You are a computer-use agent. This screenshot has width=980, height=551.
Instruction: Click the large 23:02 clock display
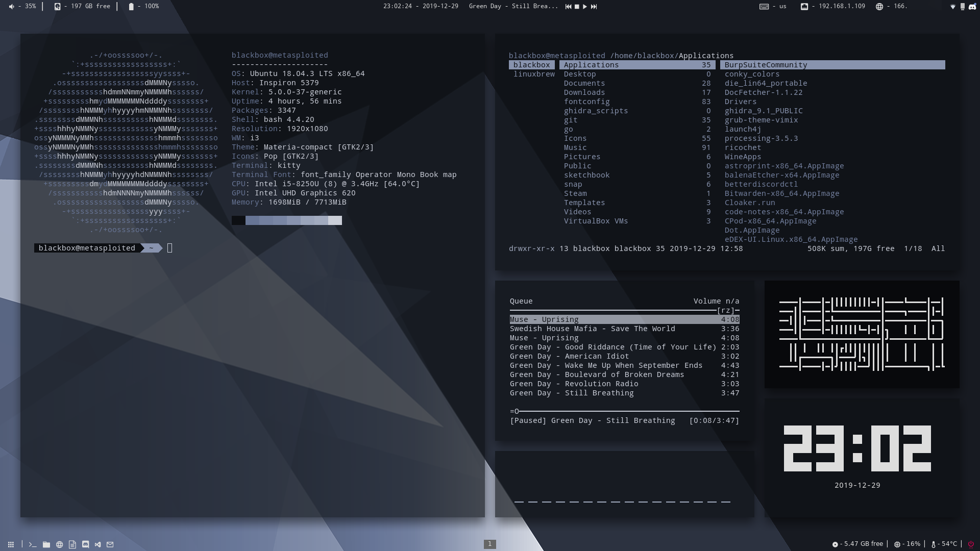[857, 448]
